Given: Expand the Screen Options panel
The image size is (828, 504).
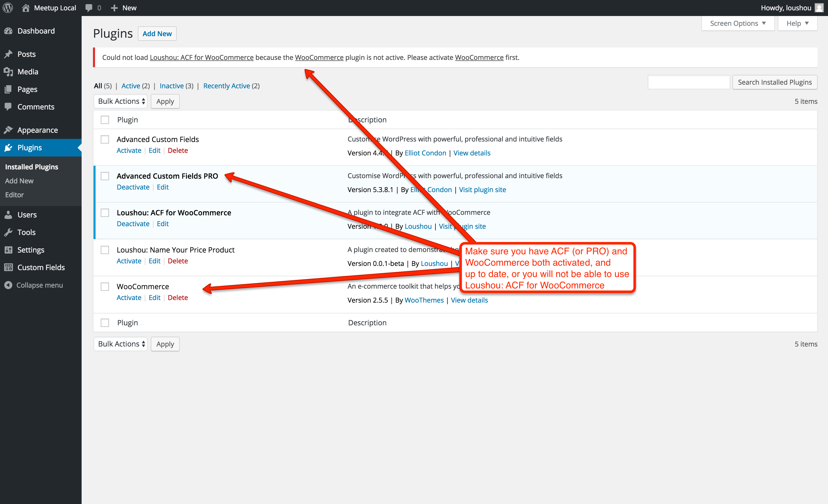Looking at the screenshot, I should click(x=738, y=23).
